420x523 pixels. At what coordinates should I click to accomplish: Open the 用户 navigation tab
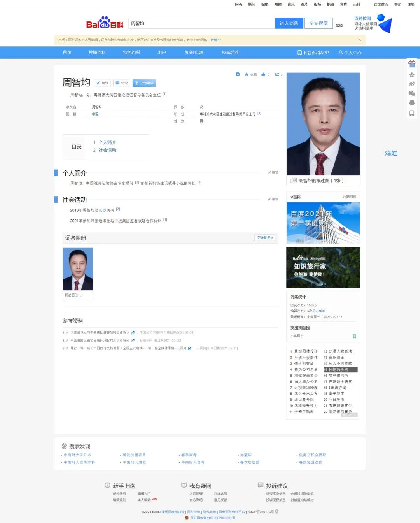point(162,53)
